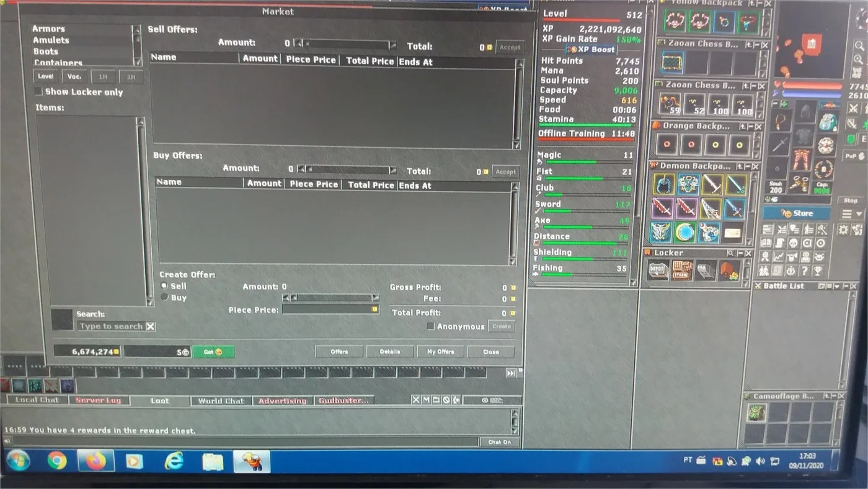Toggle the Level filter button
Screen dimensions: 868x489
click(x=46, y=76)
